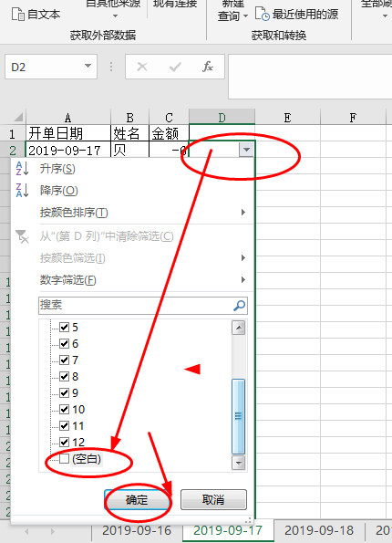The height and width of the screenshot is (543, 392).
Task: Click cell 姓名 in B1
Action: pos(129,133)
